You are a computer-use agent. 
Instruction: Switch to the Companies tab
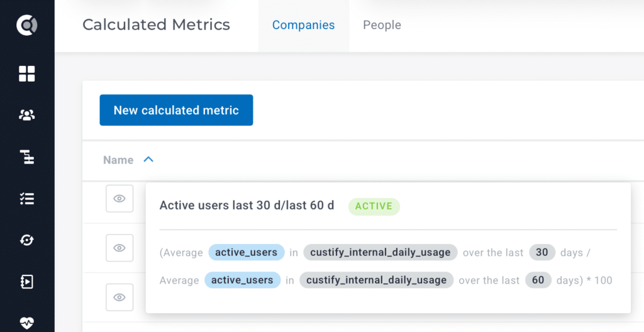coord(304,25)
